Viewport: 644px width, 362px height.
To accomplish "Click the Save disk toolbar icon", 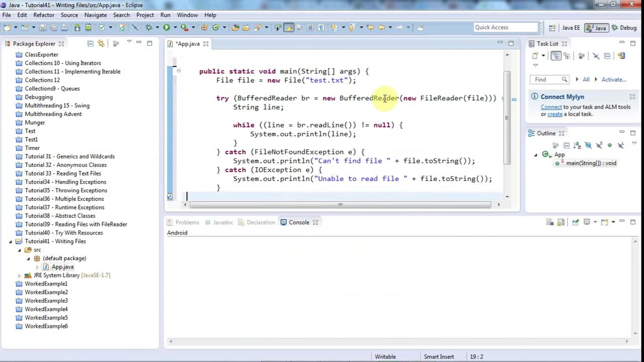I will point(42,28).
